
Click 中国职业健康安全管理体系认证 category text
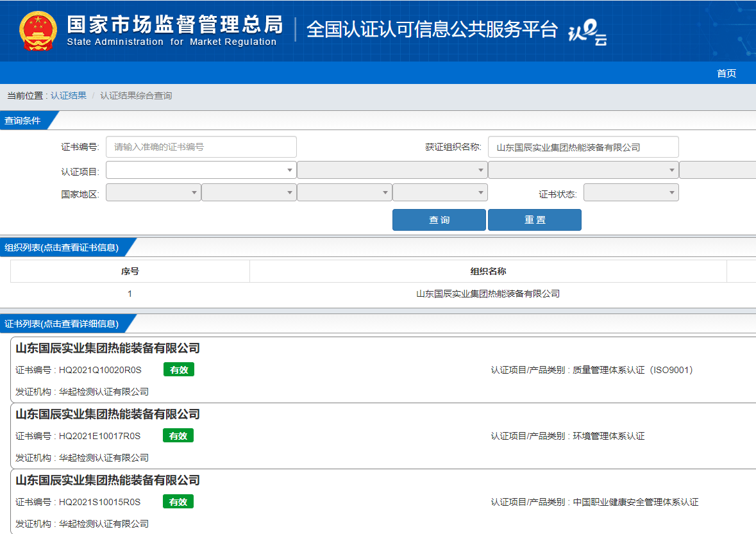635,502
